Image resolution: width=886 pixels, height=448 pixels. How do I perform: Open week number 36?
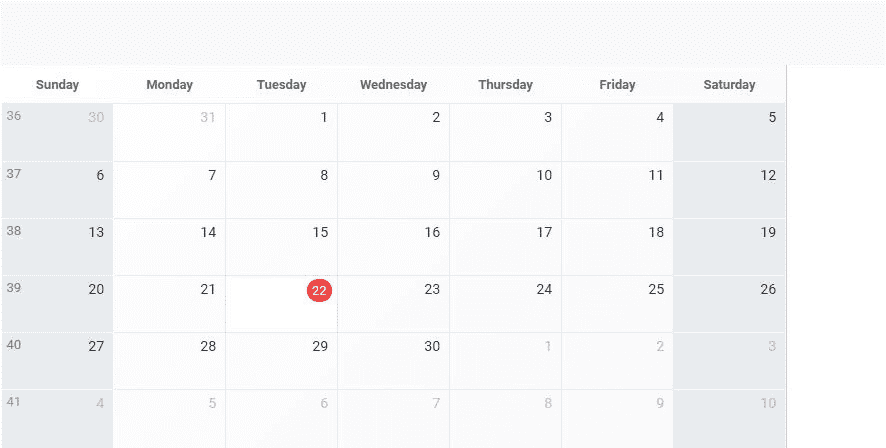pyautogui.click(x=13, y=116)
